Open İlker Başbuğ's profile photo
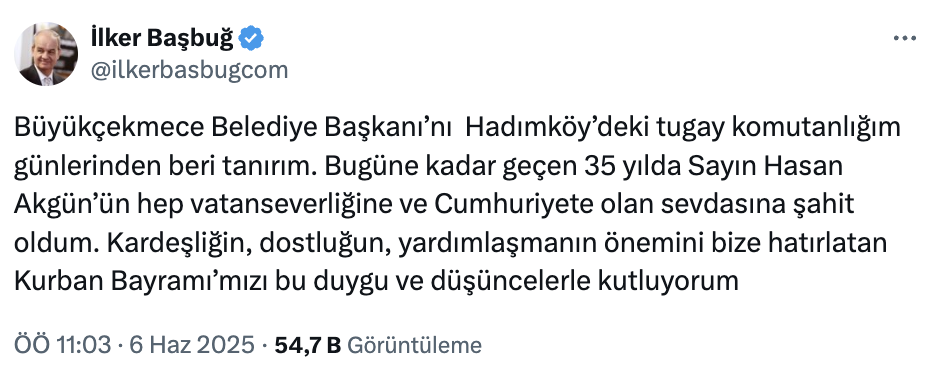940x386 pixels. (x=46, y=55)
